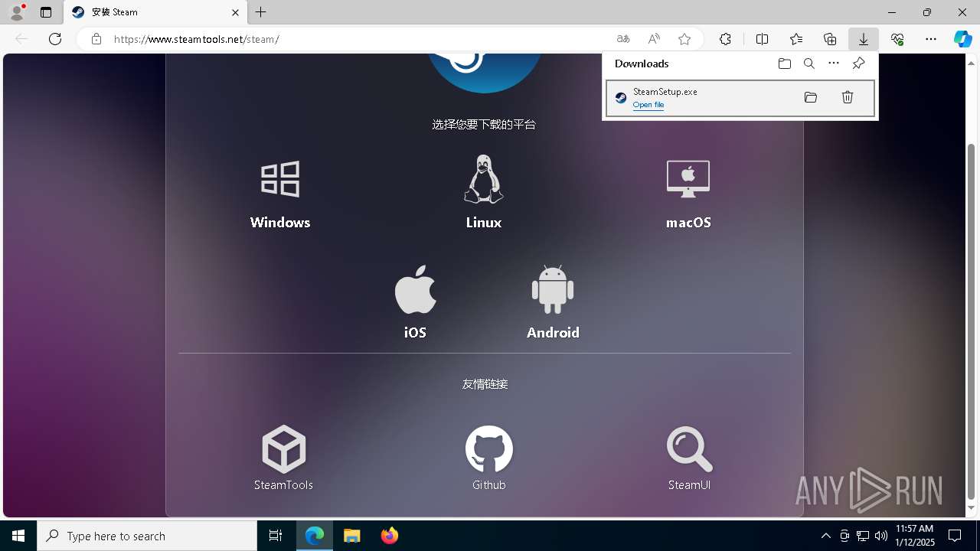Add this page to favorites star
The height and width of the screenshot is (551, 980).
click(x=684, y=39)
